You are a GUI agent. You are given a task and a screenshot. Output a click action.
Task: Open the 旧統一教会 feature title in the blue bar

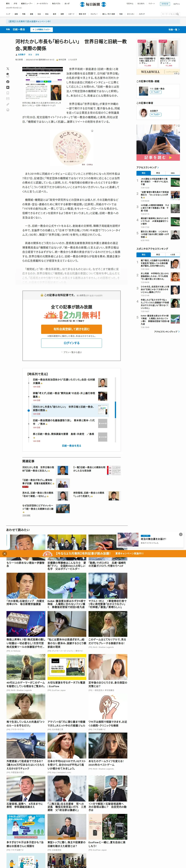19,30
